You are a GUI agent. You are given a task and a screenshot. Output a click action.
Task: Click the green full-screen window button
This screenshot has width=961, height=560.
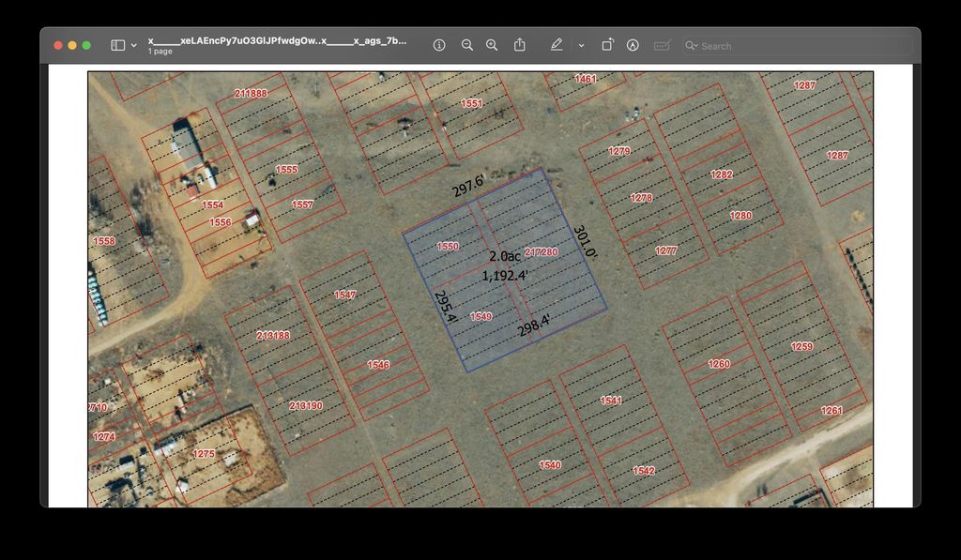pyautogui.click(x=86, y=45)
